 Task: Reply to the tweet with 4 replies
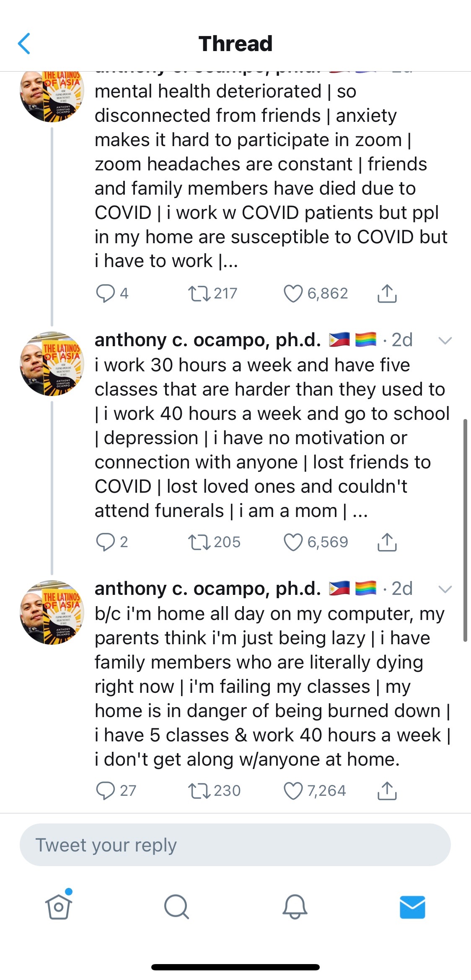(x=105, y=293)
